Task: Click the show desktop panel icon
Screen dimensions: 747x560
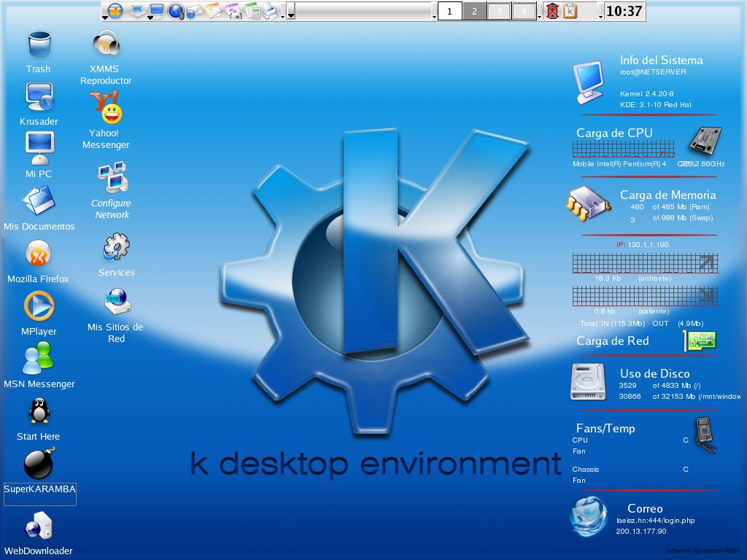Action: (138, 10)
